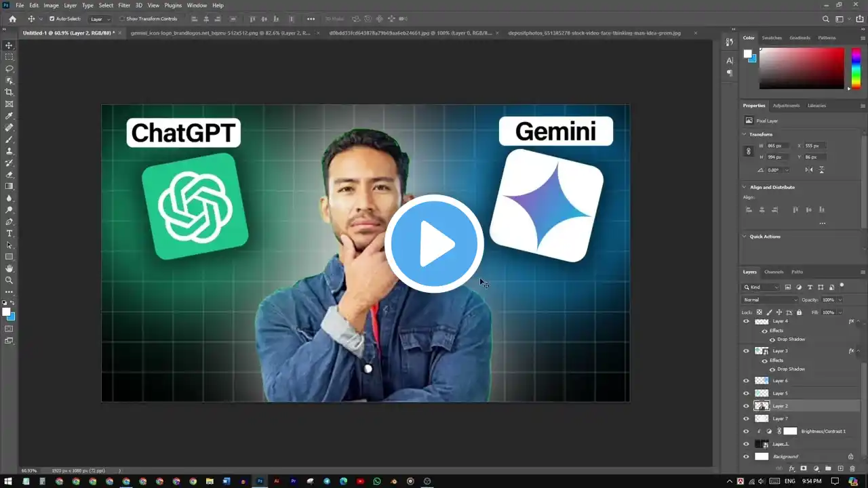Lock all layer attributes with padlock
This screenshot has height=488, width=868.
coord(799,312)
